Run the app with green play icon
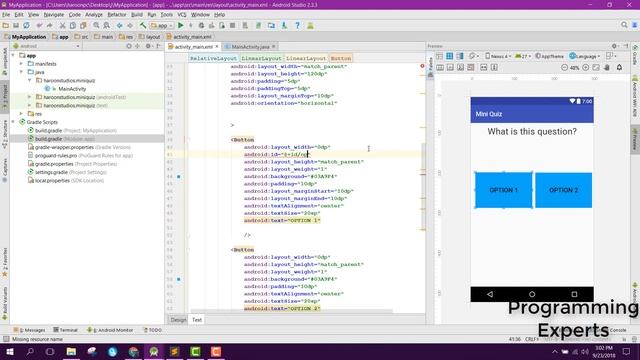This screenshot has height=360, width=640. coord(180,25)
